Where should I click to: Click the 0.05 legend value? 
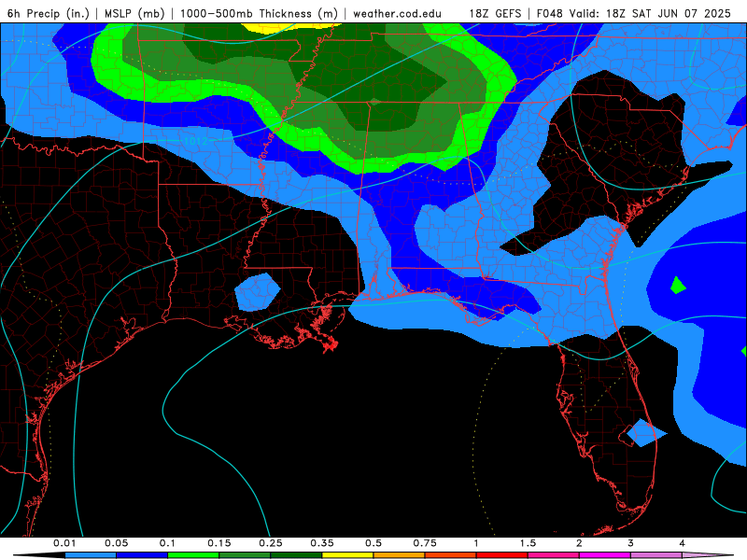pyautogui.click(x=116, y=543)
